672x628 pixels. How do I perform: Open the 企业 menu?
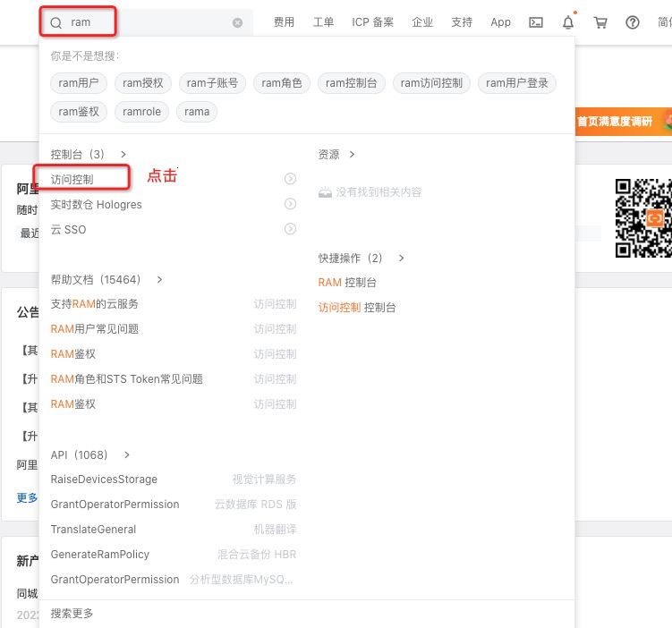click(422, 22)
